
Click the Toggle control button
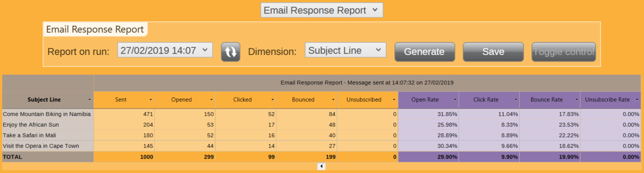pyautogui.click(x=563, y=52)
